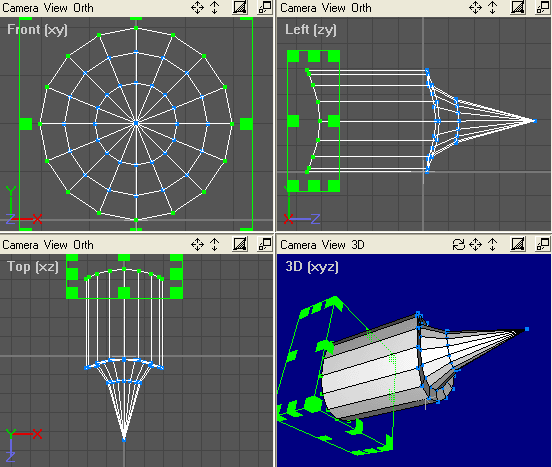Screen dimensions: 552x467
Task: Maximize the Front viewport with the window icon
Action: [x=265, y=7]
